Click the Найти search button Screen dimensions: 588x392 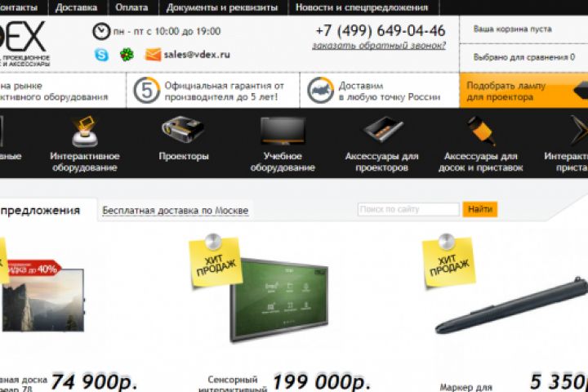(480, 209)
